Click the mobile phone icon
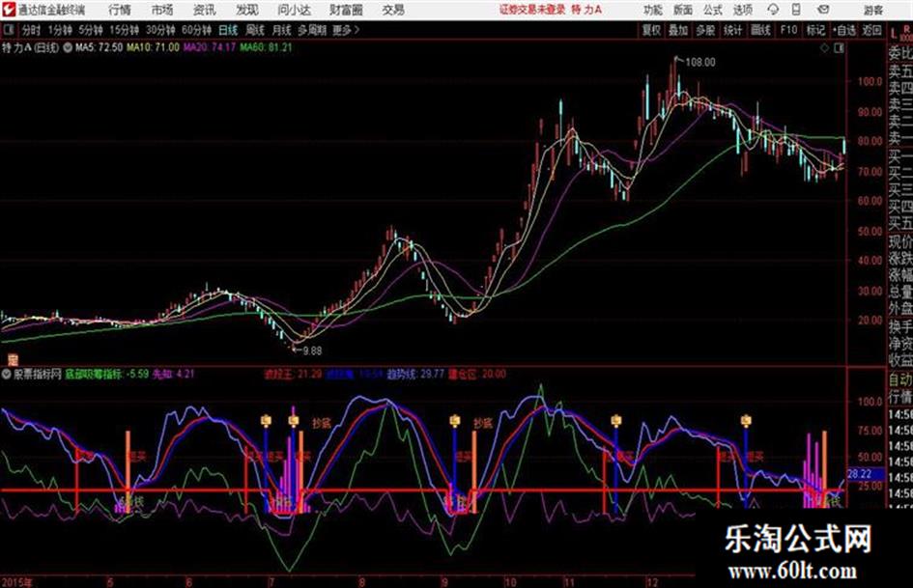 tap(796, 10)
